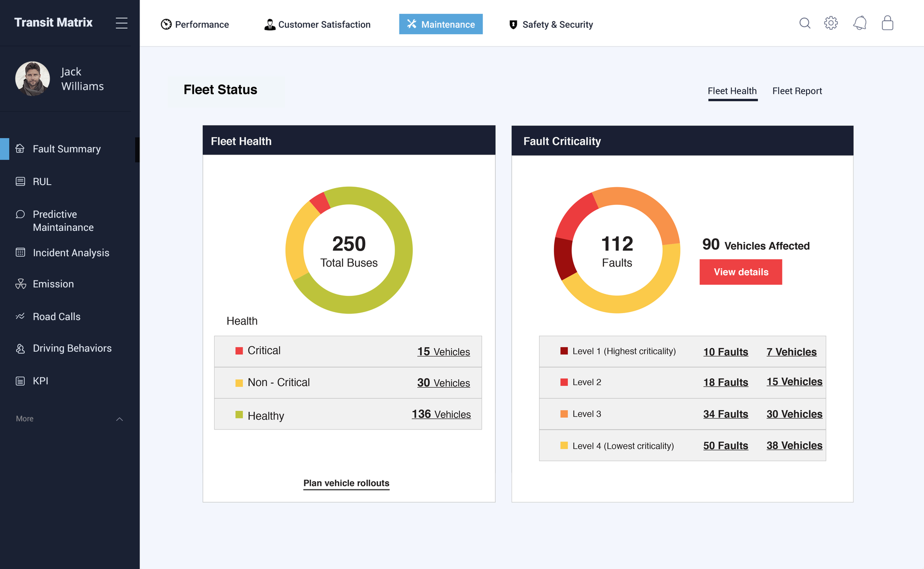Open the search tool

coord(805,23)
